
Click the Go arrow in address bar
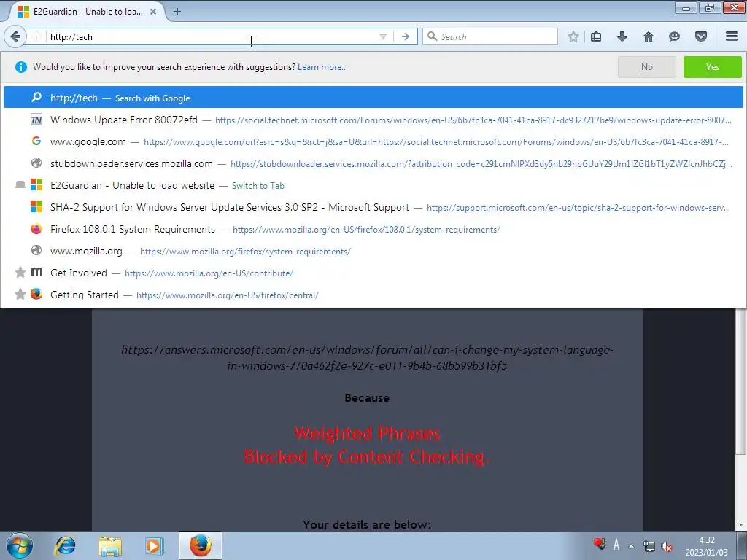pyautogui.click(x=406, y=36)
